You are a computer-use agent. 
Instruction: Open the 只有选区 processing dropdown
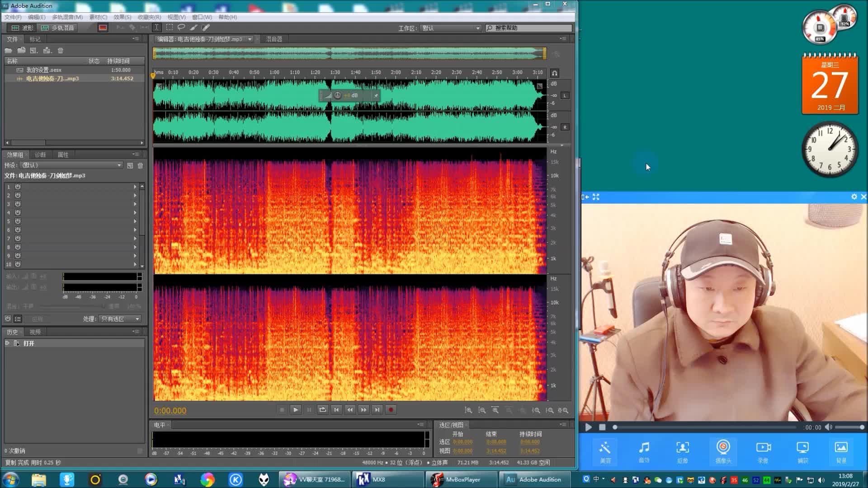[x=120, y=319]
